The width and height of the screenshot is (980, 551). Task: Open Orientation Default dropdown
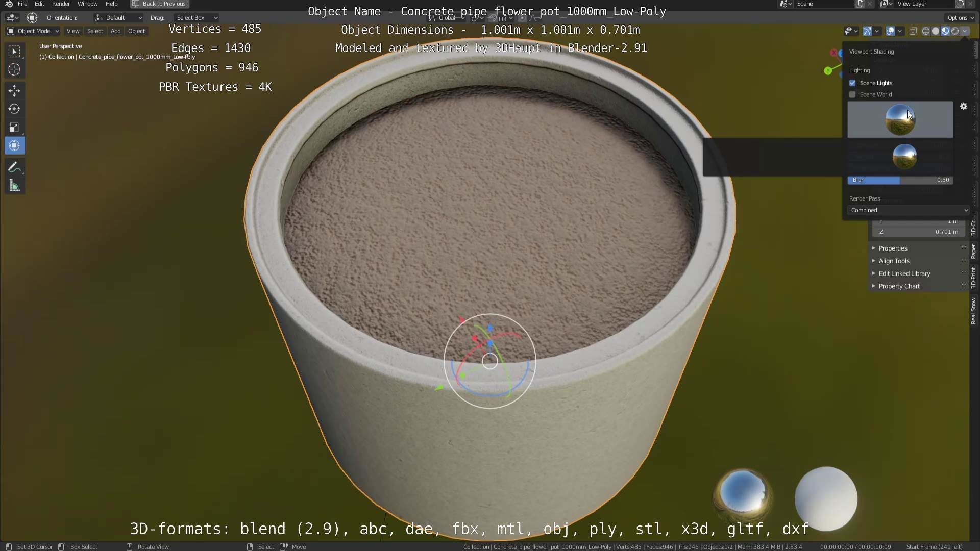pyautogui.click(x=118, y=18)
